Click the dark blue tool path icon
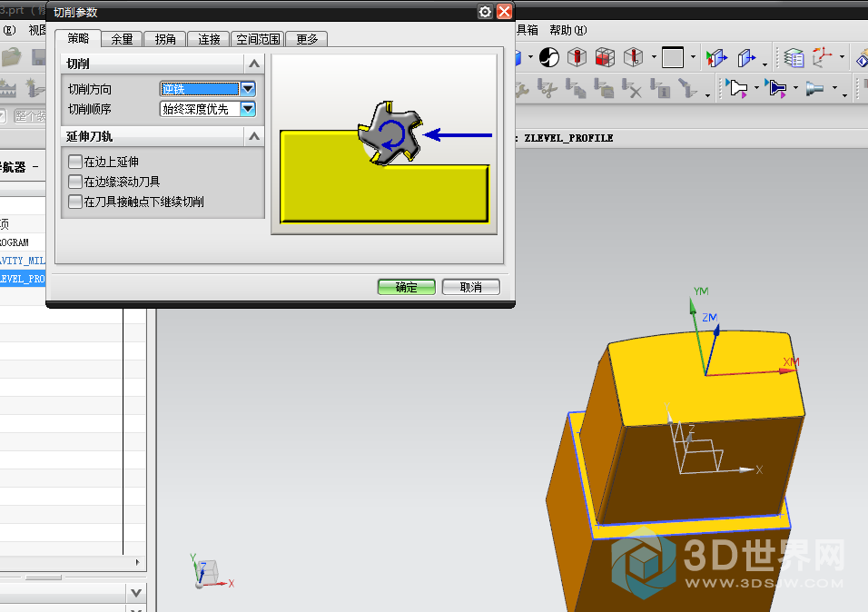Image resolution: width=868 pixels, height=612 pixels. coord(775,89)
